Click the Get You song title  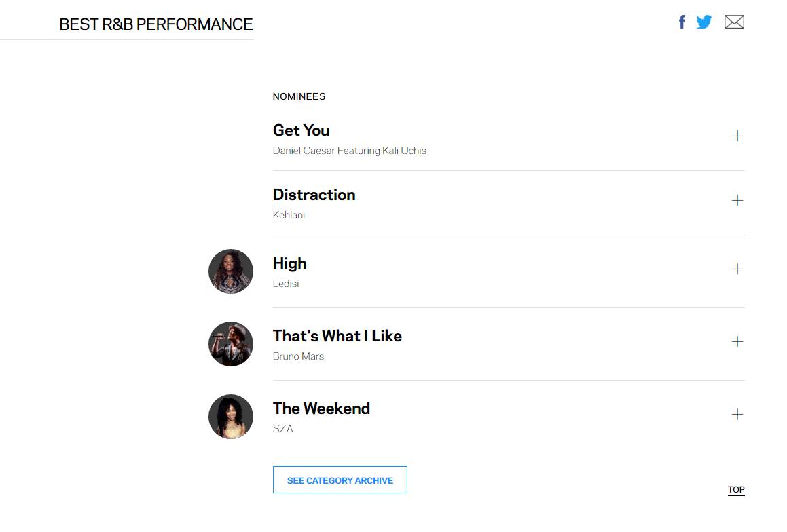pos(301,130)
